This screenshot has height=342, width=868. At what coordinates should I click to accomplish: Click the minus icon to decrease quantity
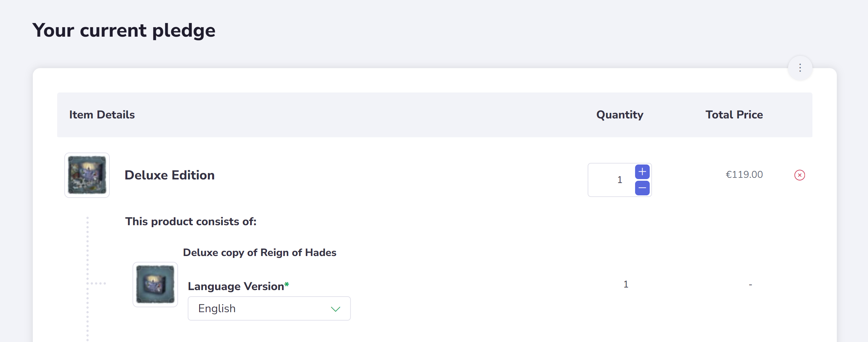click(642, 188)
